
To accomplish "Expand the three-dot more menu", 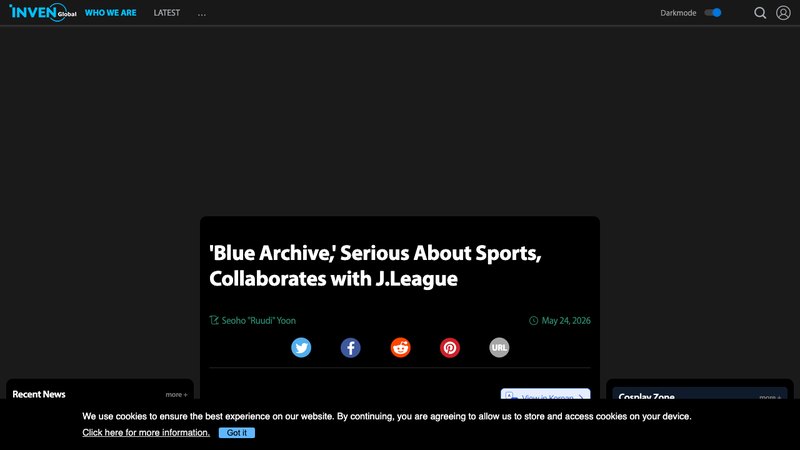I will coord(202,14).
